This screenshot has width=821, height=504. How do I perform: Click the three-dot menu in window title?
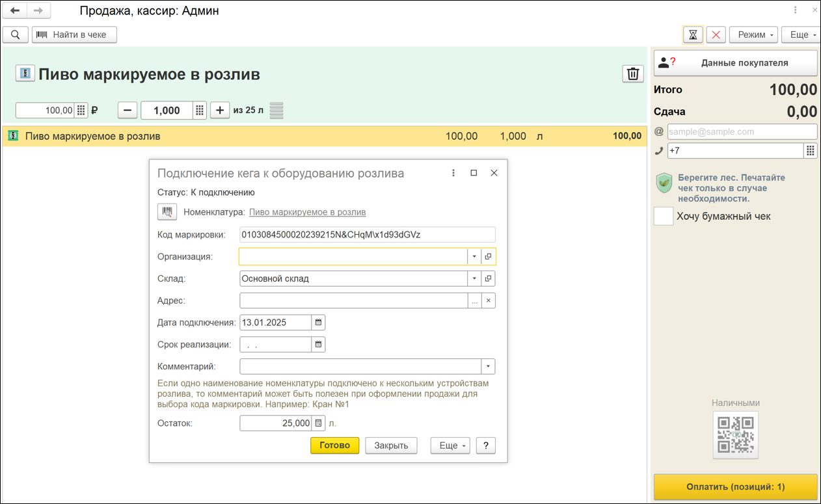point(796,10)
